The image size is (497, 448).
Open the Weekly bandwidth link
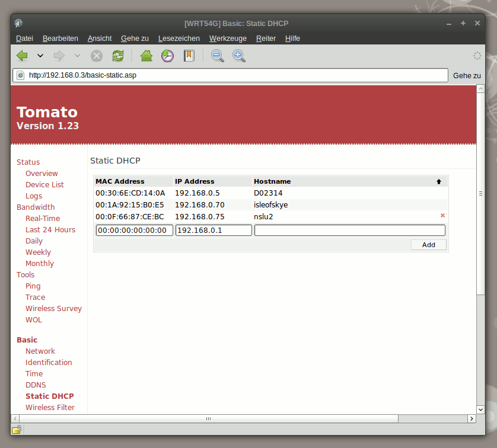[38, 252]
